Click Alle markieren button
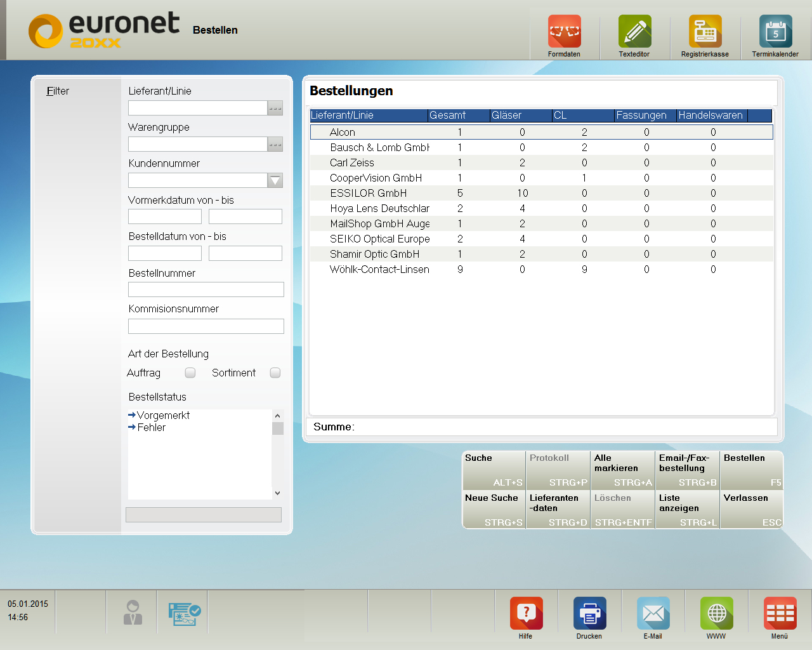The height and width of the screenshot is (650, 812). (x=623, y=470)
